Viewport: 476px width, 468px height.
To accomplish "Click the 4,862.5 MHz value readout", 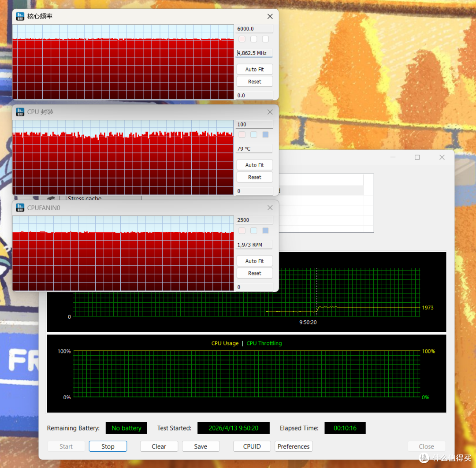I will (254, 53).
